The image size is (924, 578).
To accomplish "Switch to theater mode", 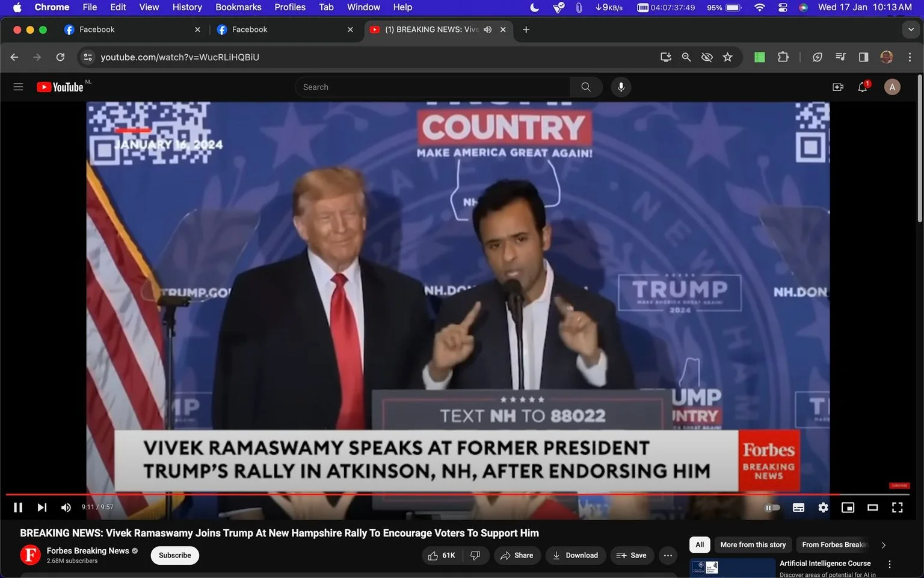I will pos(872,508).
